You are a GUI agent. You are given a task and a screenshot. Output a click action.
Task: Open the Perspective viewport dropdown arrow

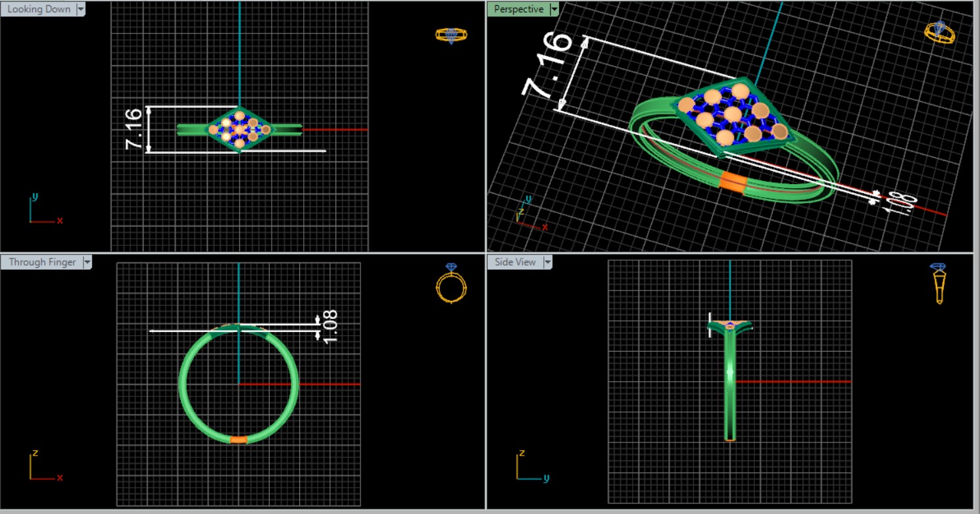pos(554,9)
